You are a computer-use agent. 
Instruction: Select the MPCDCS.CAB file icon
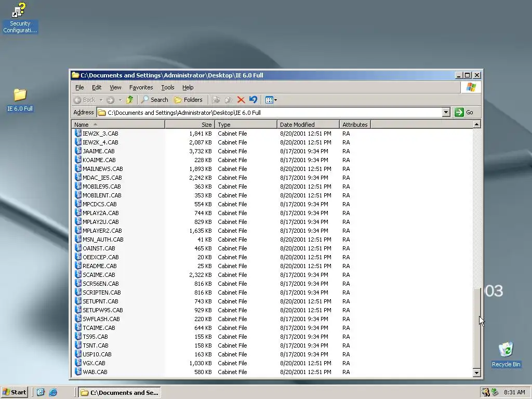click(x=78, y=204)
